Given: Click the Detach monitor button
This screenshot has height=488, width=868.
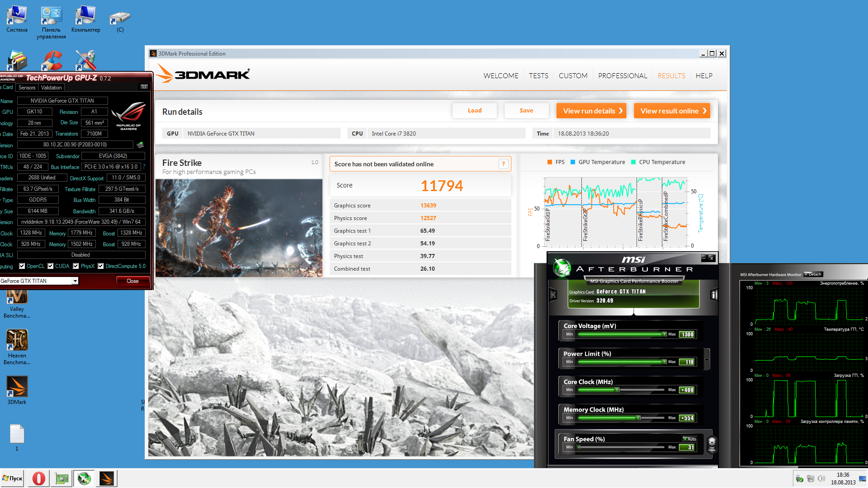Looking at the screenshot, I should [x=814, y=274].
